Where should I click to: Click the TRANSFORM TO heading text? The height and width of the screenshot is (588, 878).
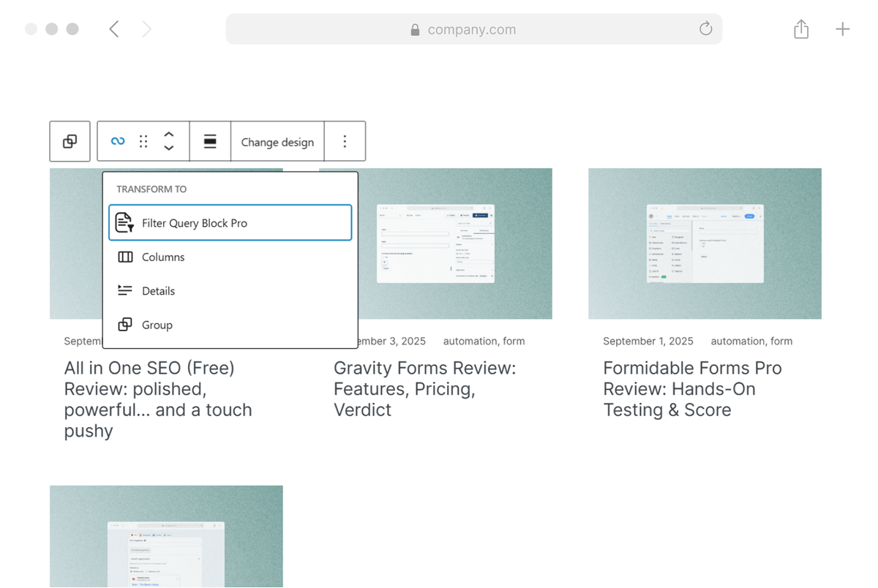coord(151,189)
